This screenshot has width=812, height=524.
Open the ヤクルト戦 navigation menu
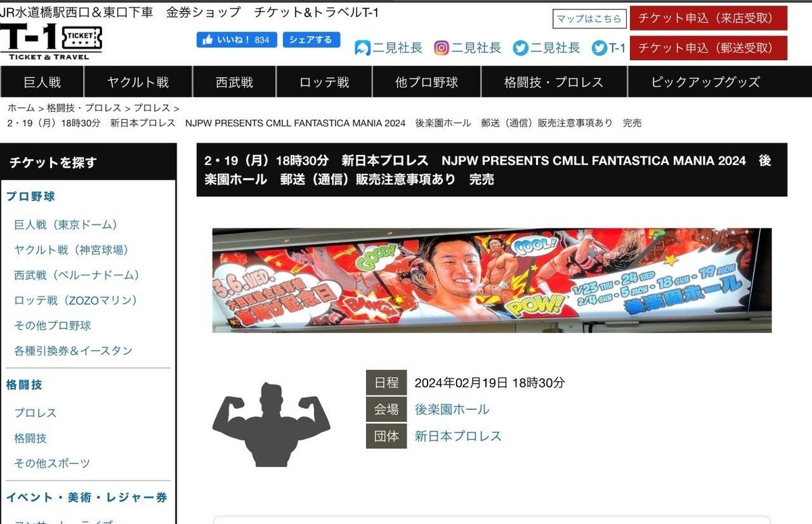138,82
